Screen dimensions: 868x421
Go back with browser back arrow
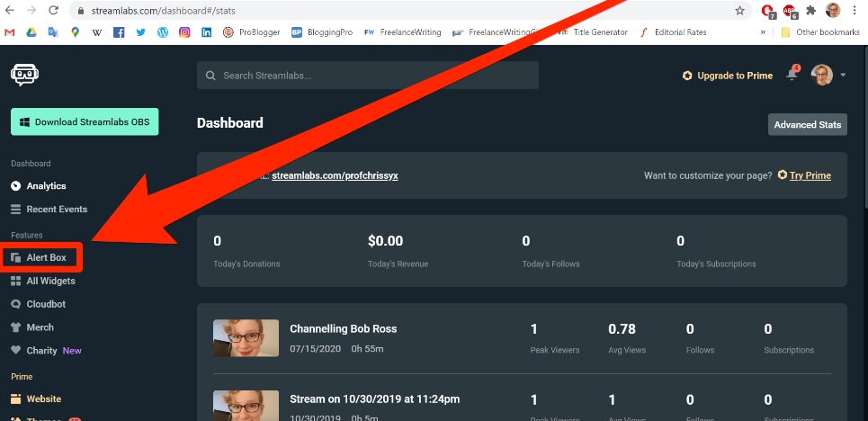[x=10, y=10]
